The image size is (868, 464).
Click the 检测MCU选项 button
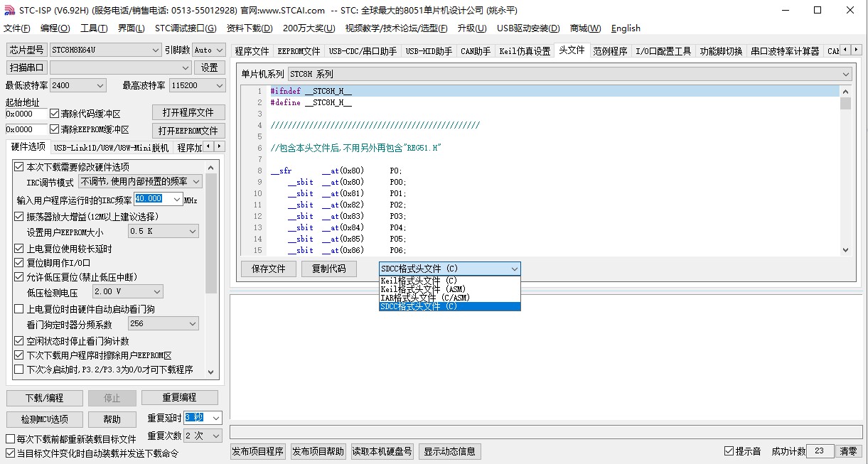coord(45,419)
